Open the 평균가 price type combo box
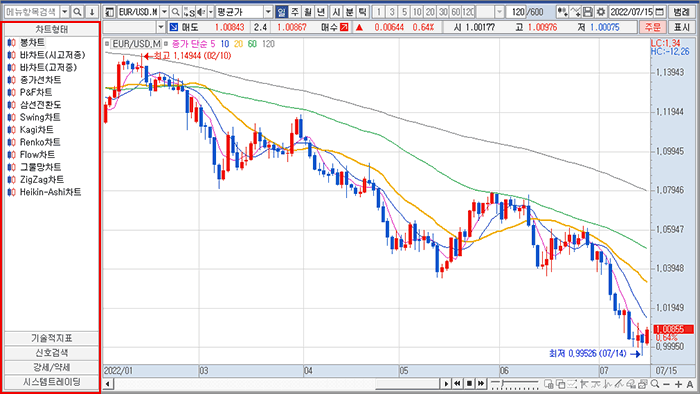Viewport: 700px width, 394px height. pyautogui.click(x=244, y=12)
